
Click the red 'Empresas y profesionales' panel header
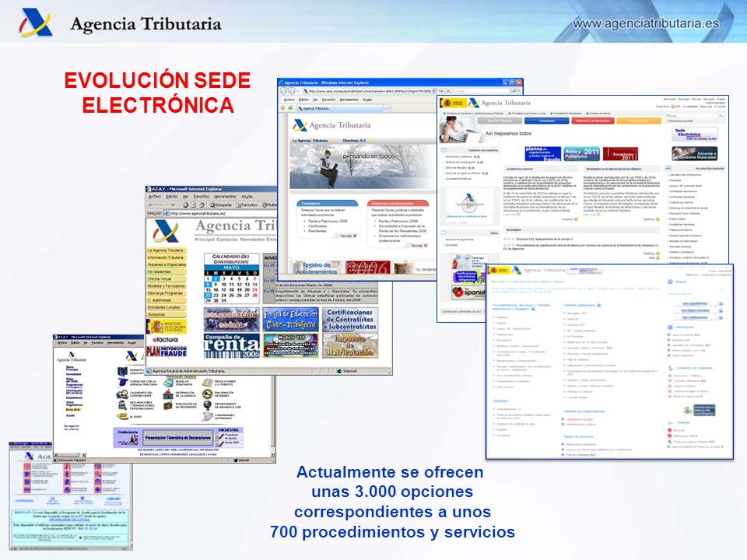click(398, 203)
